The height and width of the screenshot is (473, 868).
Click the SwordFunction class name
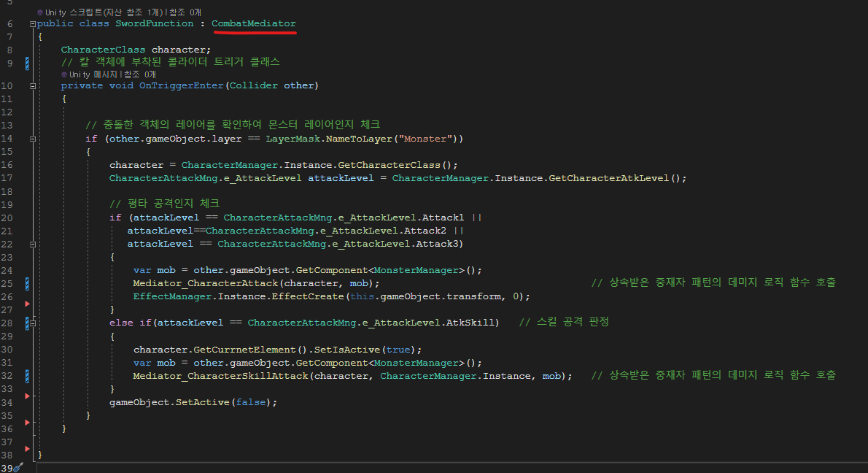click(155, 23)
